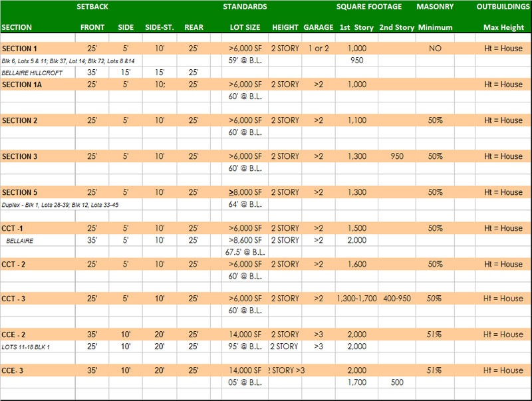Image resolution: width=532 pixels, height=401 pixels.
Task: Click the 950 cell under Section 1
Action: tap(357, 61)
